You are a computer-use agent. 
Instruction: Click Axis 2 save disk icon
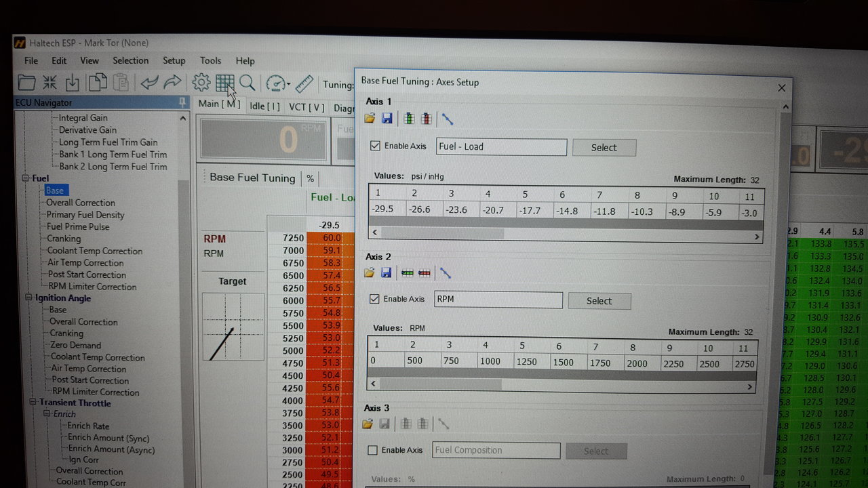click(x=386, y=273)
